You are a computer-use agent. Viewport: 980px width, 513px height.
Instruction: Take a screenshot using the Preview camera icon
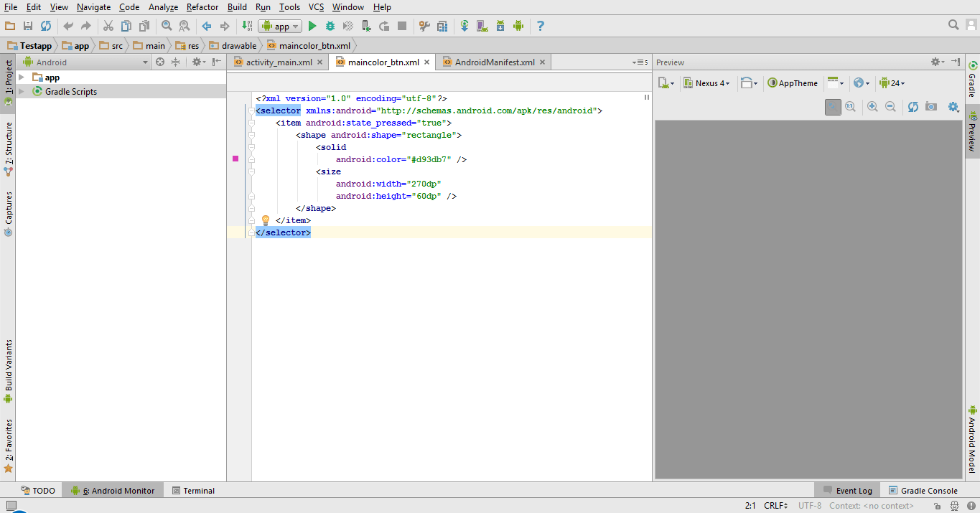tap(930, 106)
